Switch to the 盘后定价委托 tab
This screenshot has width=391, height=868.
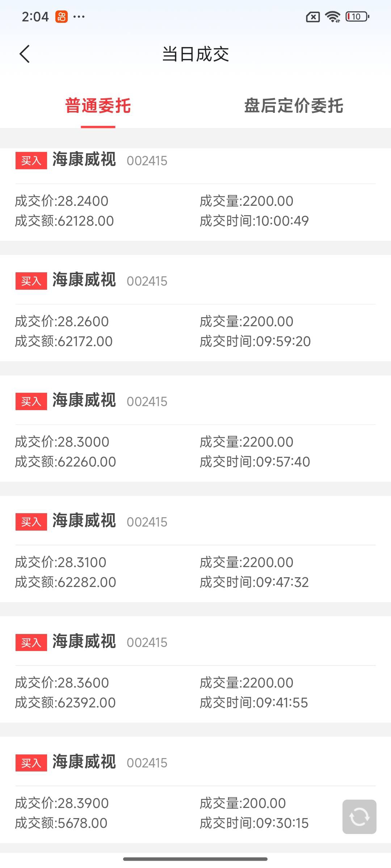[293, 106]
